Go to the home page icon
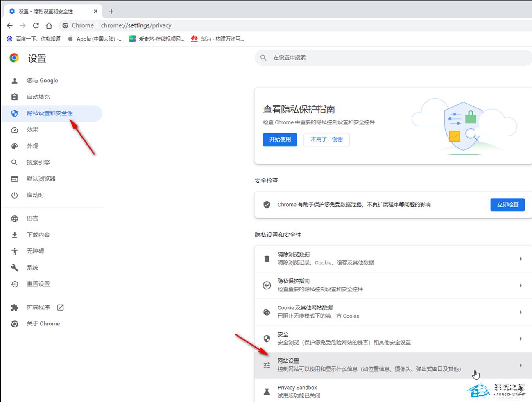532x402 pixels. (x=49, y=25)
